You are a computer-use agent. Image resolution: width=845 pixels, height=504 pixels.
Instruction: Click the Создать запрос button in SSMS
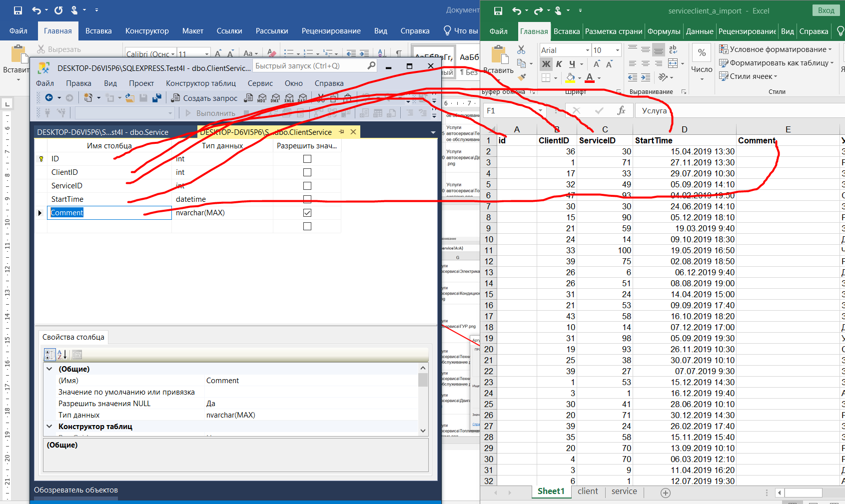click(204, 98)
